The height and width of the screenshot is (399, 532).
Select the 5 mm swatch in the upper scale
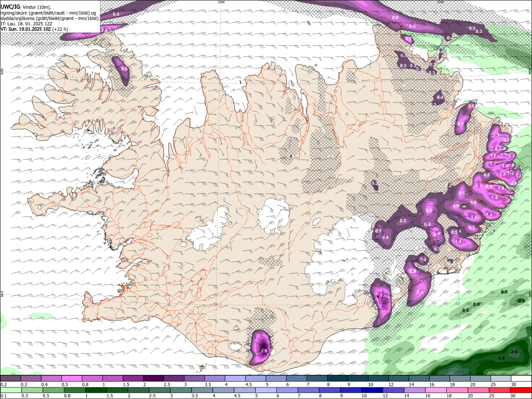(275, 379)
